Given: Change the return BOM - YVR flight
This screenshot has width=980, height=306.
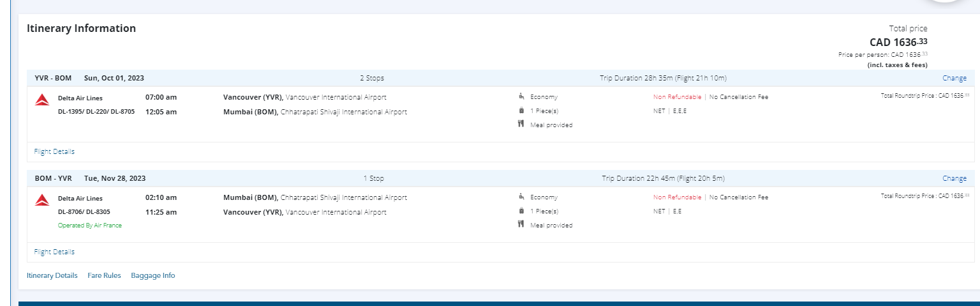Looking at the screenshot, I should pos(954,179).
